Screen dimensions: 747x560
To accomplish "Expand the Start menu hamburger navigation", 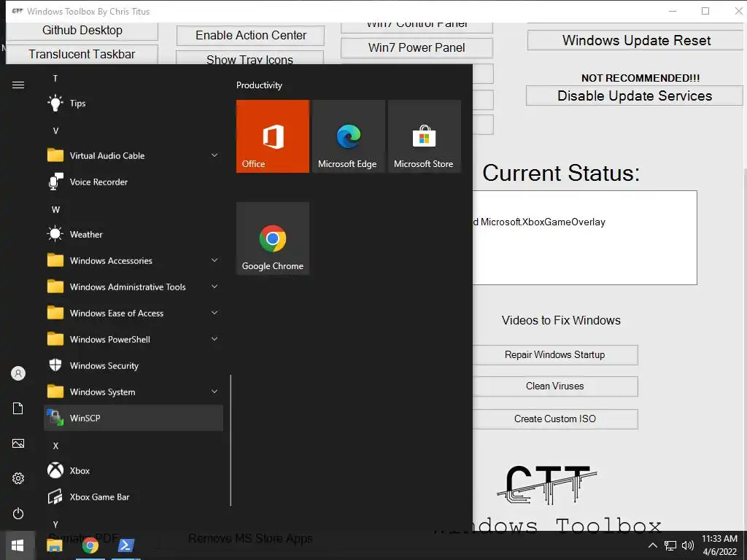I will tap(18, 85).
